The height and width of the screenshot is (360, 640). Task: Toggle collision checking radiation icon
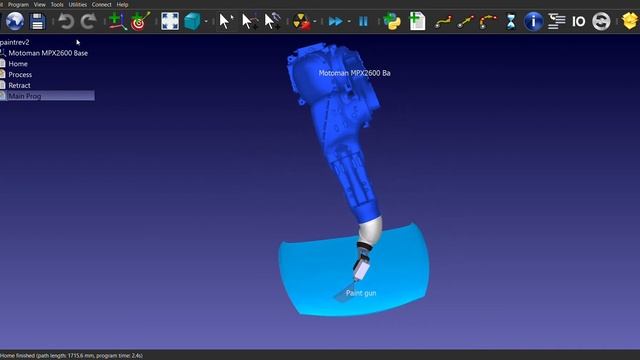click(x=302, y=21)
